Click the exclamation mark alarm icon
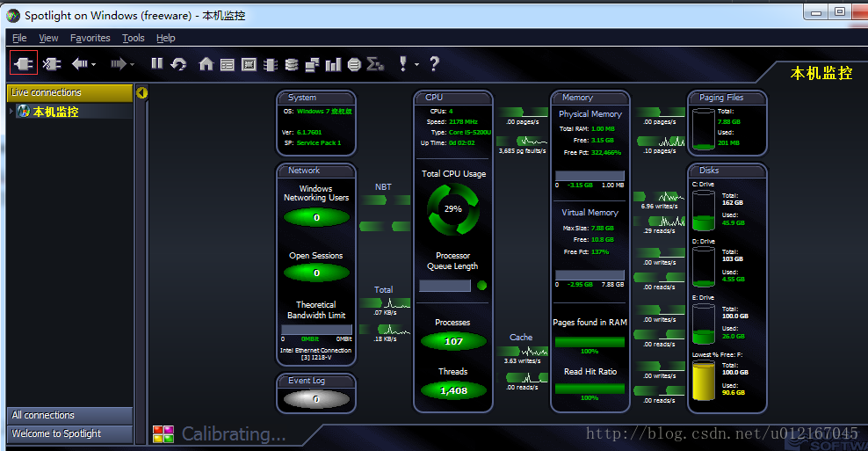The image size is (868, 451). point(403,63)
